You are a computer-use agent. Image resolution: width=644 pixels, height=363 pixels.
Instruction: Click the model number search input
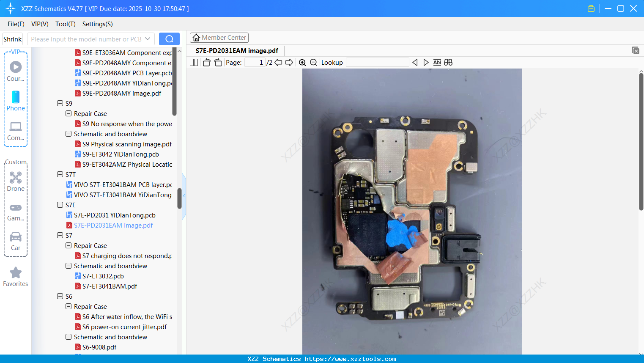86,39
